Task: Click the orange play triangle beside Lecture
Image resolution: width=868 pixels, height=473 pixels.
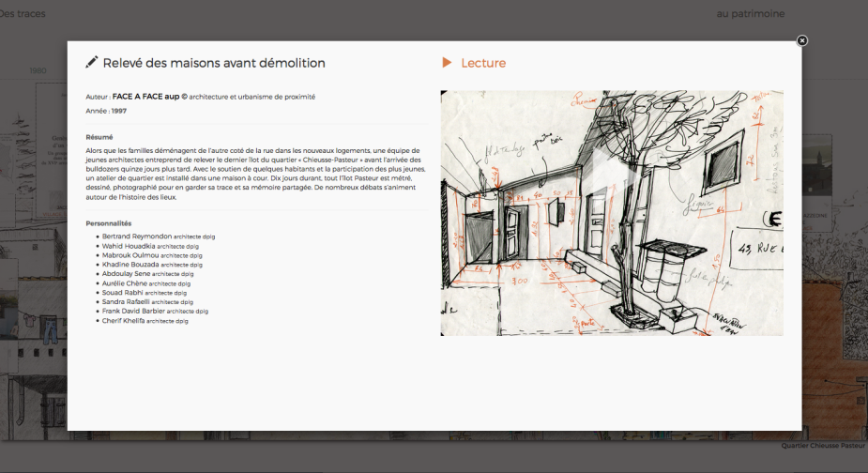Action: (x=447, y=63)
